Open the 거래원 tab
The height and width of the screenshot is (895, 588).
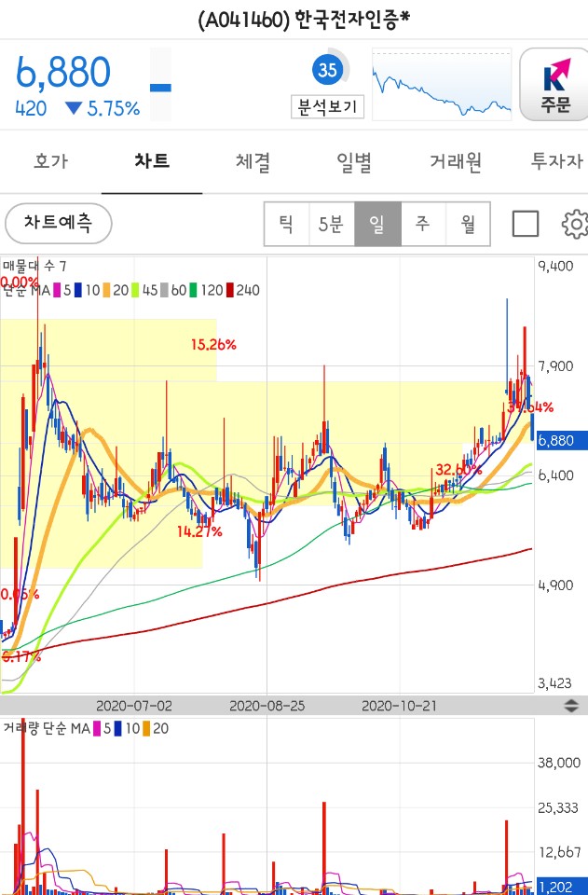(455, 161)
